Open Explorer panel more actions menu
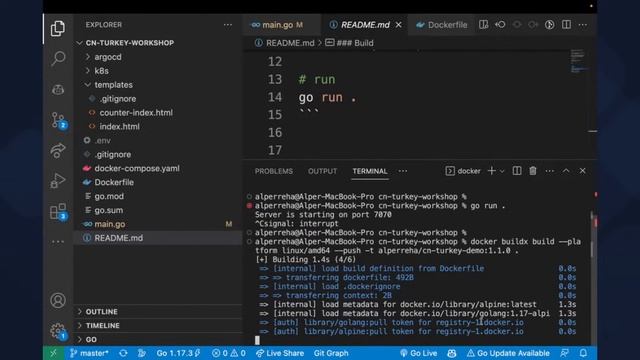The width and height of the screenshot is (640, 360). coord(228,25)
